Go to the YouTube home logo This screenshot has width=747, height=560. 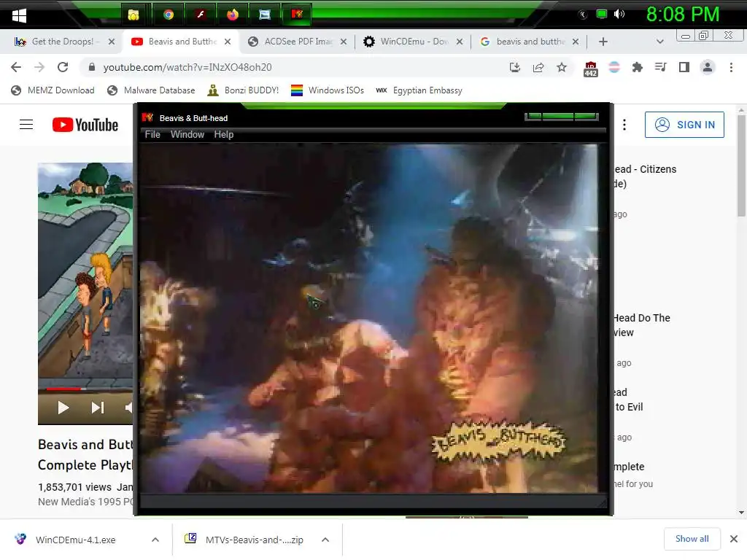(85, 125)
